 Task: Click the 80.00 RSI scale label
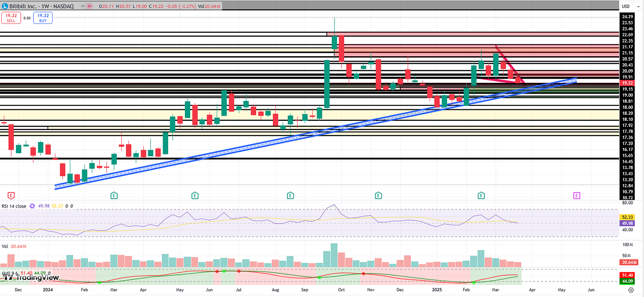point(627,204)
